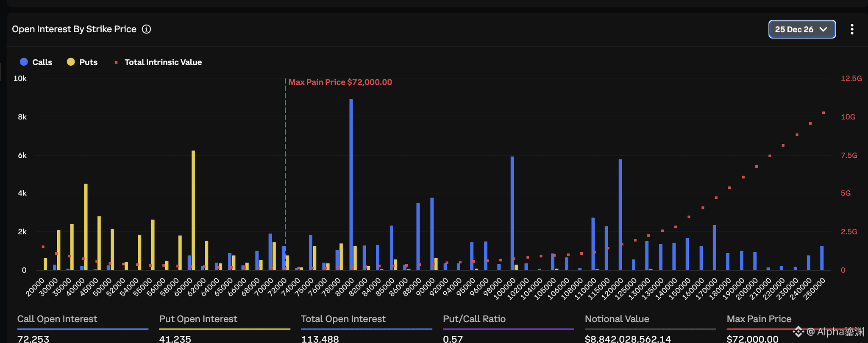Click the blue call bar at strike 120000

click(x=620, y=215)
